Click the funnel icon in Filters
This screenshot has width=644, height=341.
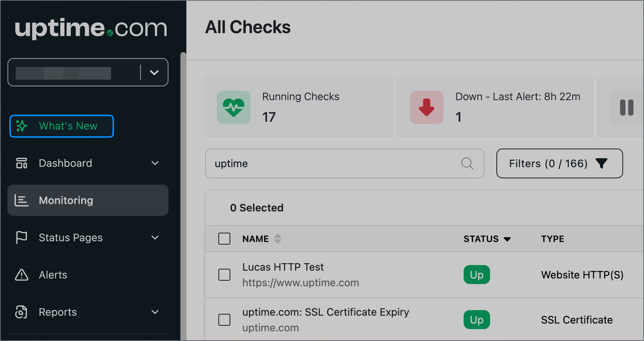point(602,163)
